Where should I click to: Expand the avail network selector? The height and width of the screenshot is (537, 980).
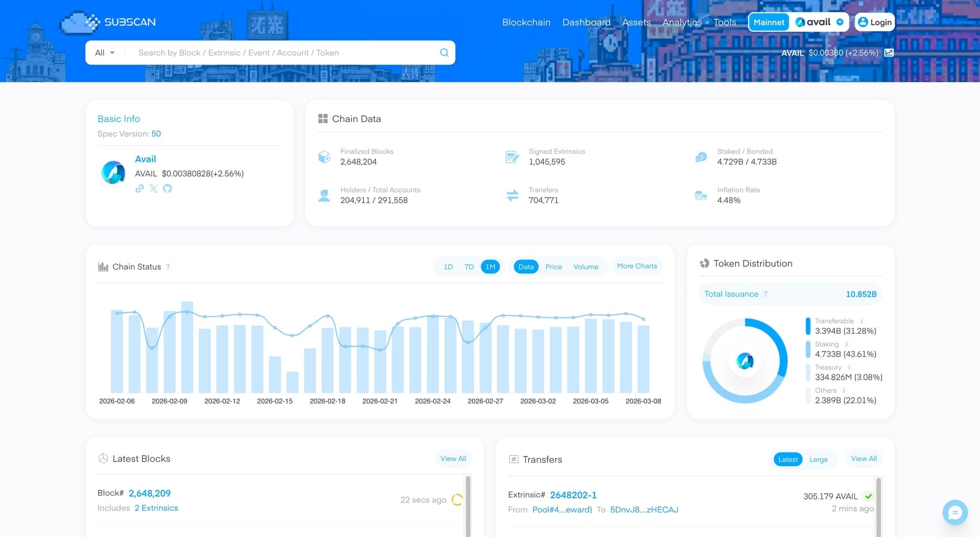(x=840, y=22)
